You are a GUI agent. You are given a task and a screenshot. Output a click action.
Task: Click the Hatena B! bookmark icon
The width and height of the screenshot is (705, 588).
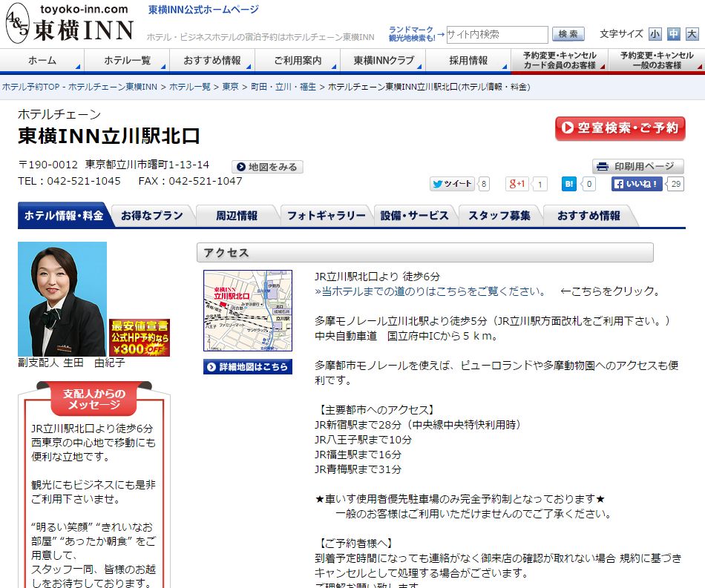pyautogui.click(x=568, y=184)
